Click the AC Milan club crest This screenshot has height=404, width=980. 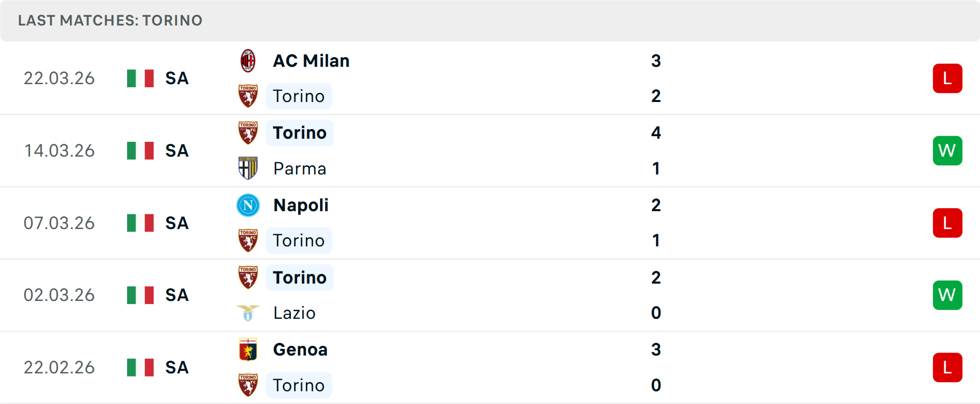(x=248, y=61)
